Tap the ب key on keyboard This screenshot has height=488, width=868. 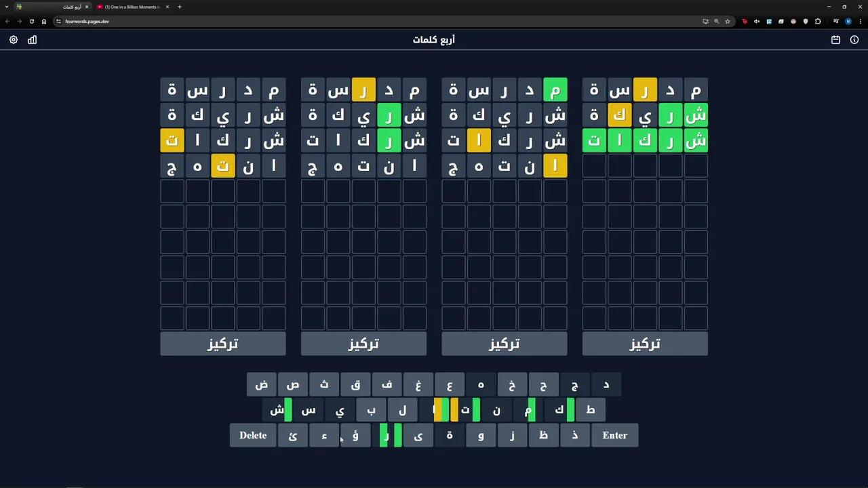click(371, 410)
